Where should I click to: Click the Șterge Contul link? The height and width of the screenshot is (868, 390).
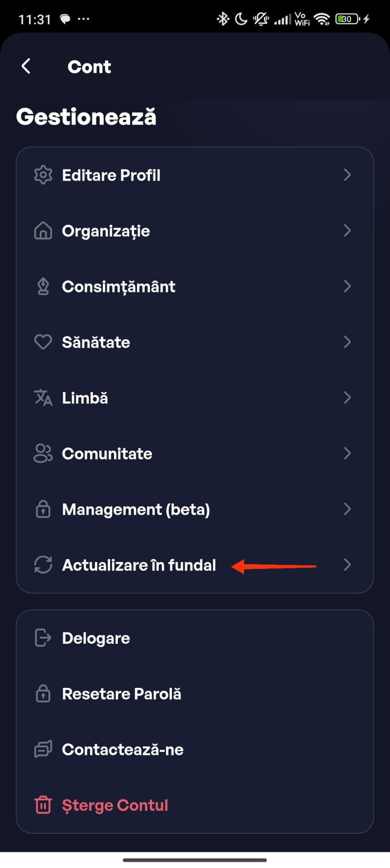(x=115, y=805)
